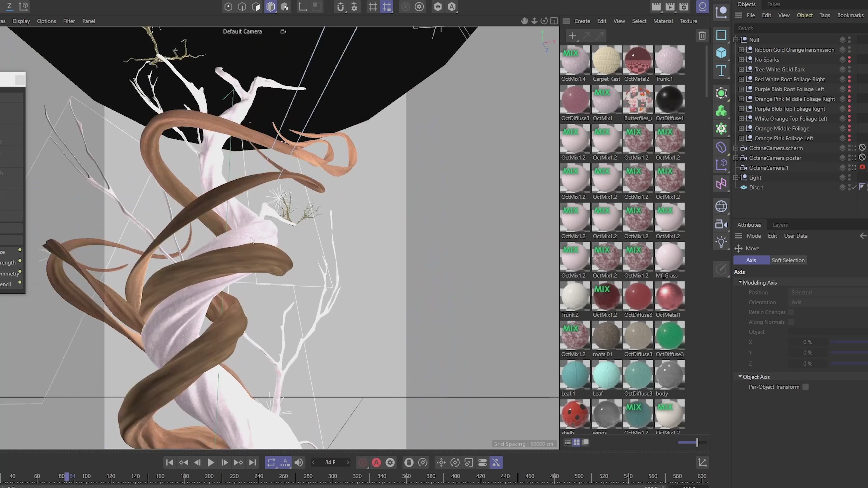Click the timeline playhead at frame 84
The image size is (868, 488).
tap(67, 476)
